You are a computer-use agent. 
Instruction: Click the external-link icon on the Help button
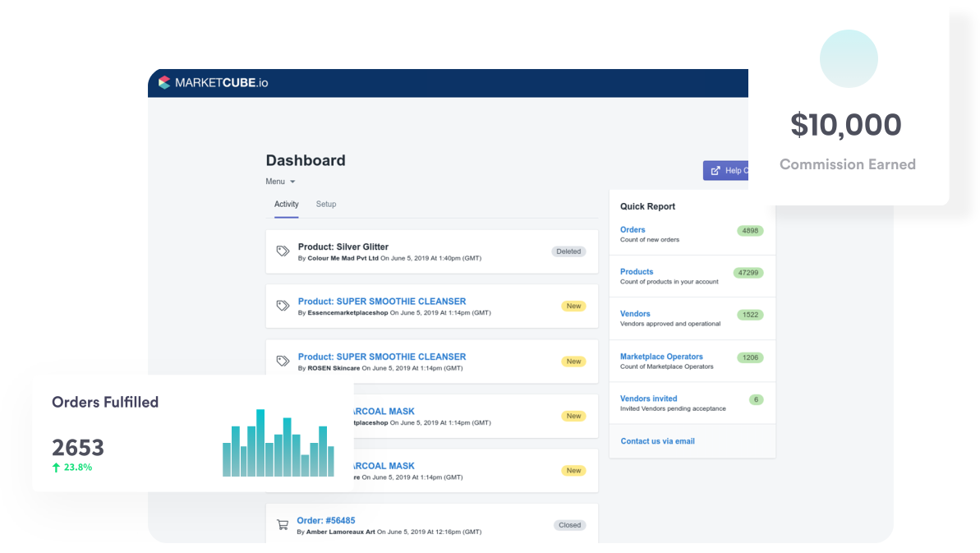pos(716,170)
